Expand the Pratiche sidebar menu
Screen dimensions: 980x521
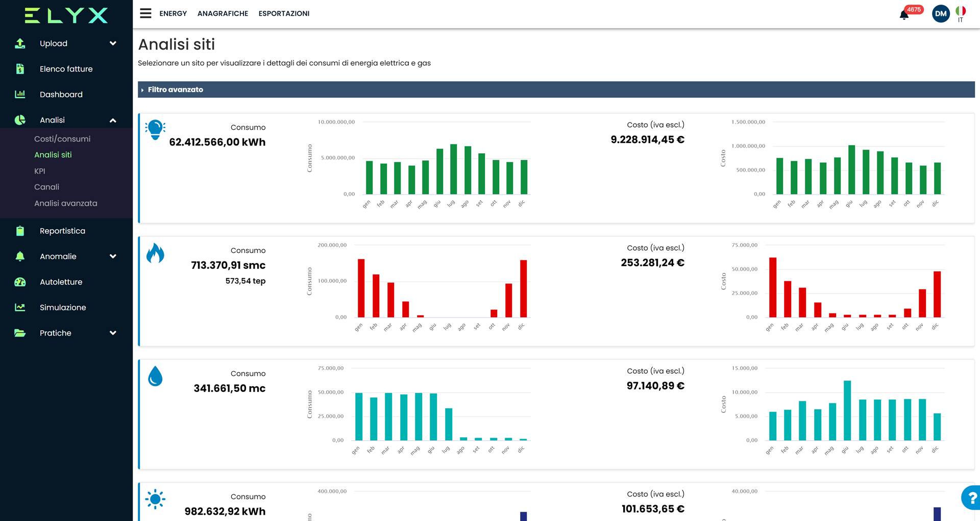coord(113,333)
